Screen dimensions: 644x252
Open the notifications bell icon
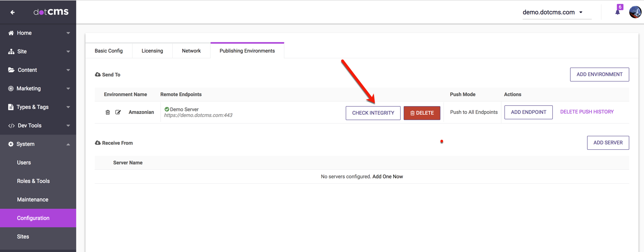coord(617,12)
